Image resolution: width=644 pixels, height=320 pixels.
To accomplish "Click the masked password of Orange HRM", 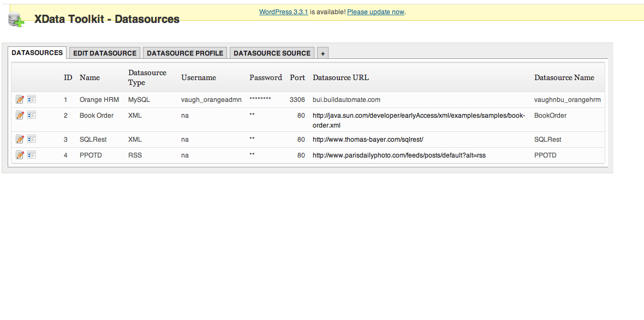I will click(260, 99).
